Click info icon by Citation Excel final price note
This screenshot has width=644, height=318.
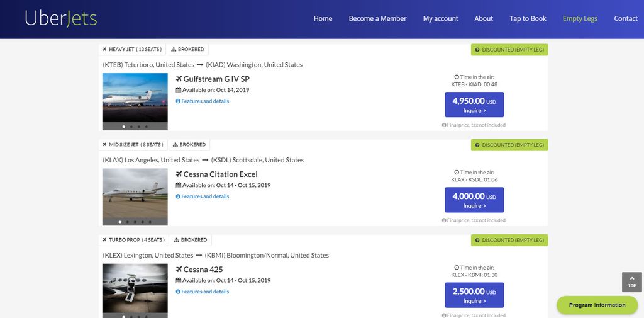(444, 220)
